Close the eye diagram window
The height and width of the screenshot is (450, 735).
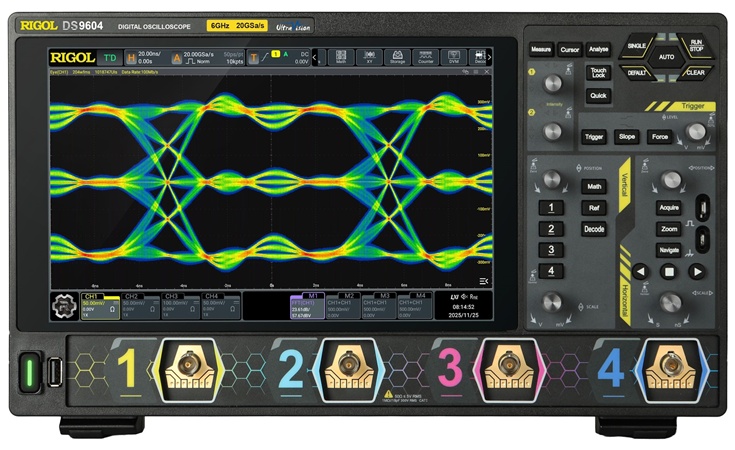tap(487, 72)
